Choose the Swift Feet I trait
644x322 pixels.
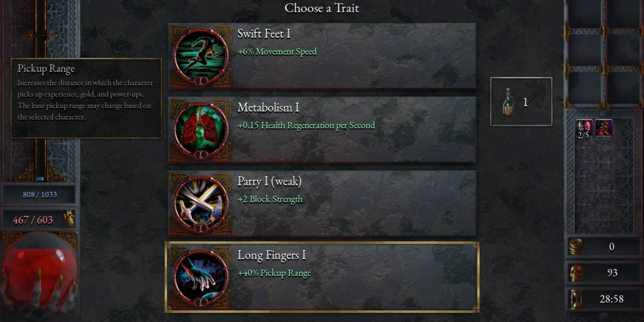click(322, 56)
